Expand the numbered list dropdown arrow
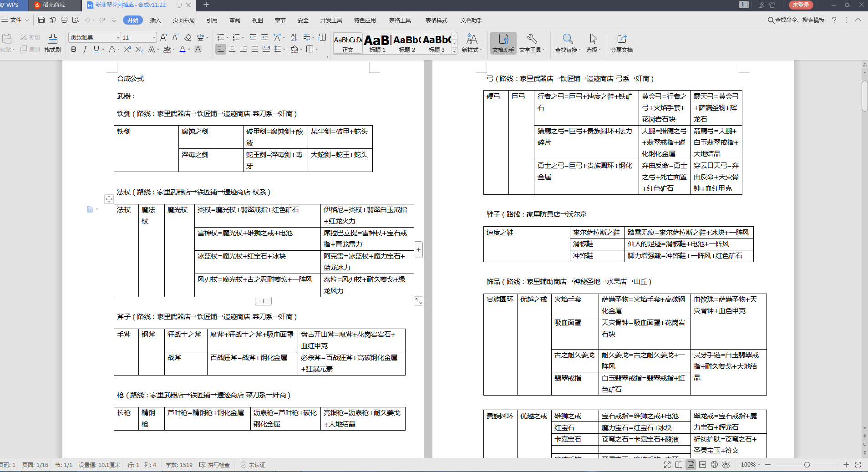Screen dimensions: 868x472 coord(243,37)
